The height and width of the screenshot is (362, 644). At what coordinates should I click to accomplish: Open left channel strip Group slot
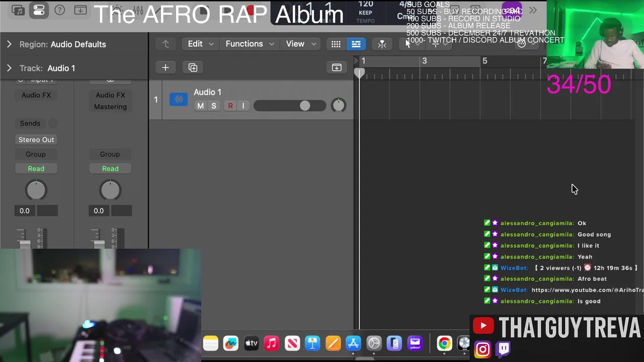coord(36,154)
